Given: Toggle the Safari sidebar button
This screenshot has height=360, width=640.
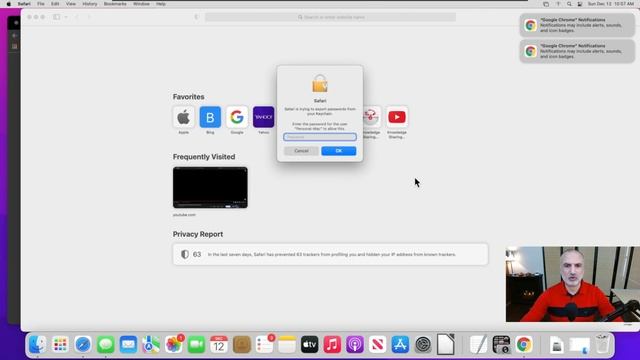Looking at the screenshot, I should click(57, 17).
